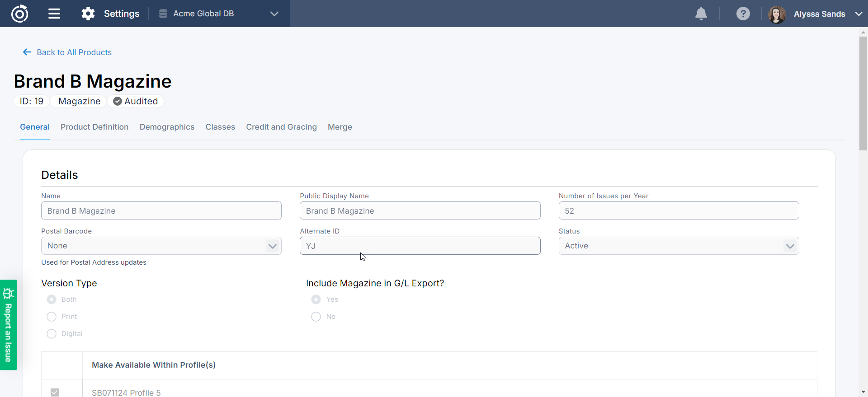Screen dimensions: 868x397
Task: Click Alyssa Sands profile avatar
Action: coord(777,14)
